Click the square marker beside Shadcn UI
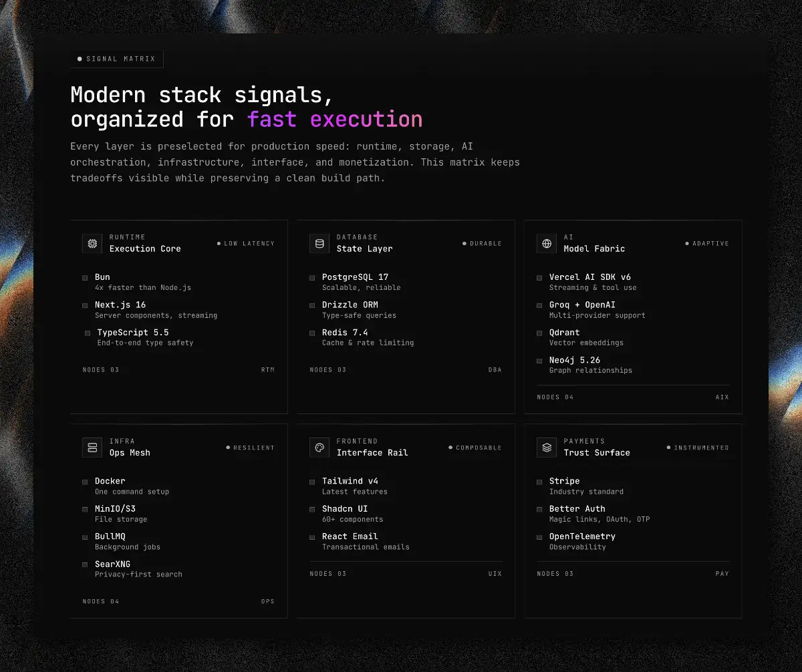 [312, 510]
